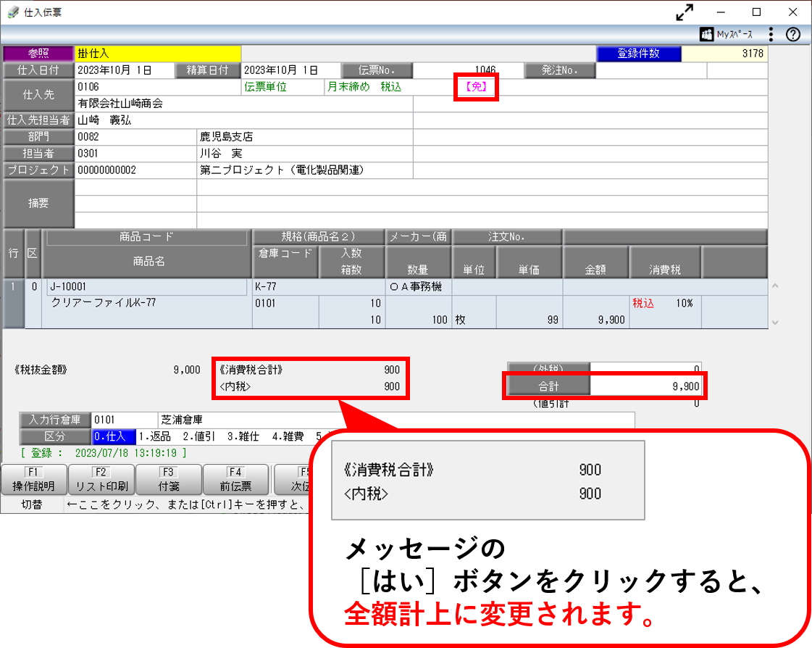812x648 pixels.
Task: Click the 商品コード column header
Action: coord(146,238)
